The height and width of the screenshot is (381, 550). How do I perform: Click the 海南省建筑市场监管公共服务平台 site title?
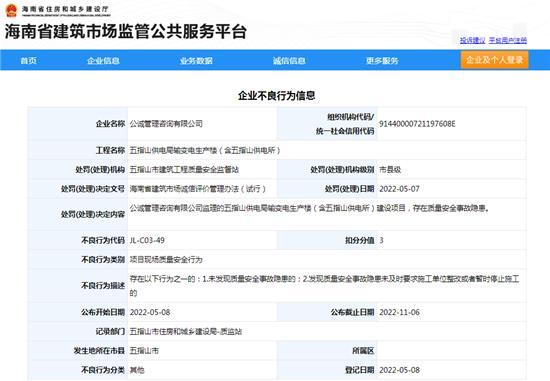tap(126, 32)
